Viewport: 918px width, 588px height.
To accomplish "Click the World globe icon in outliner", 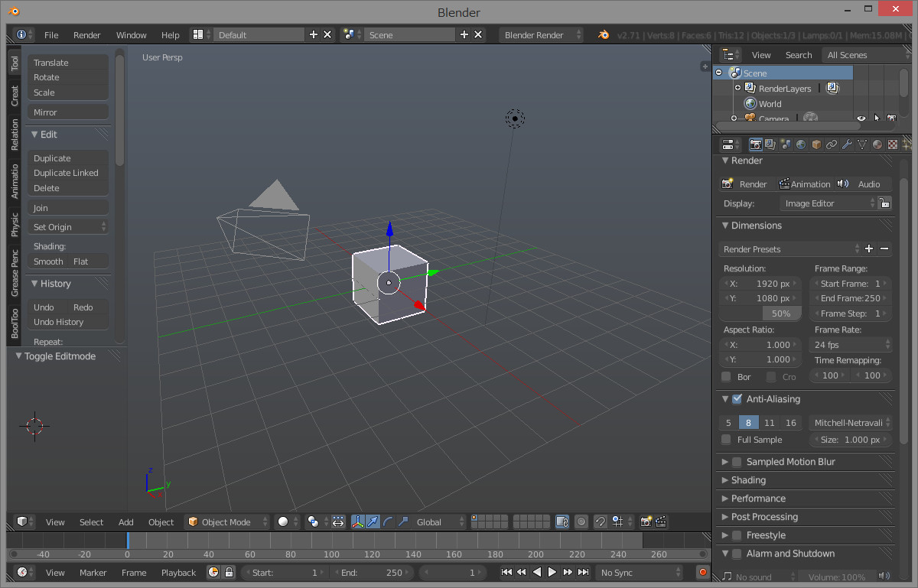I will pyautogui.click(x=750, y=103).
